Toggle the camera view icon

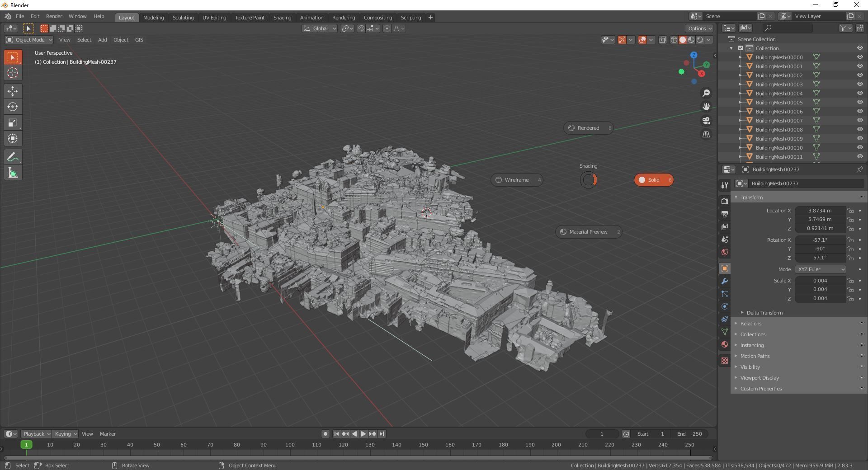(706, 121)
